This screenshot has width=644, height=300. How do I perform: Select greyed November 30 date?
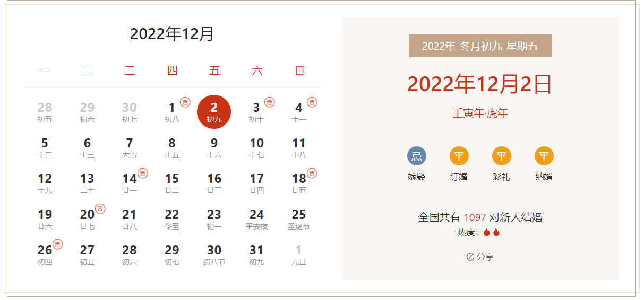(x=130, y=112)
